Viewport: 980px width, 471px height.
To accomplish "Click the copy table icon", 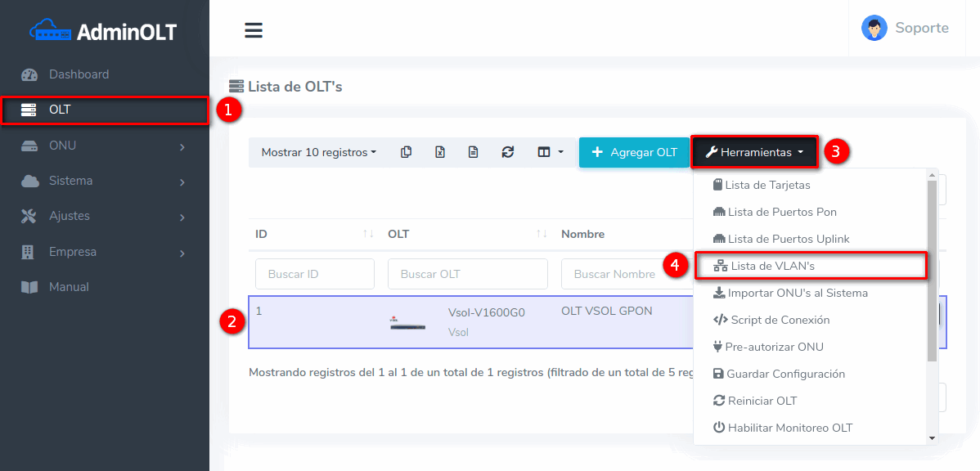I will [x=406, y=152].
